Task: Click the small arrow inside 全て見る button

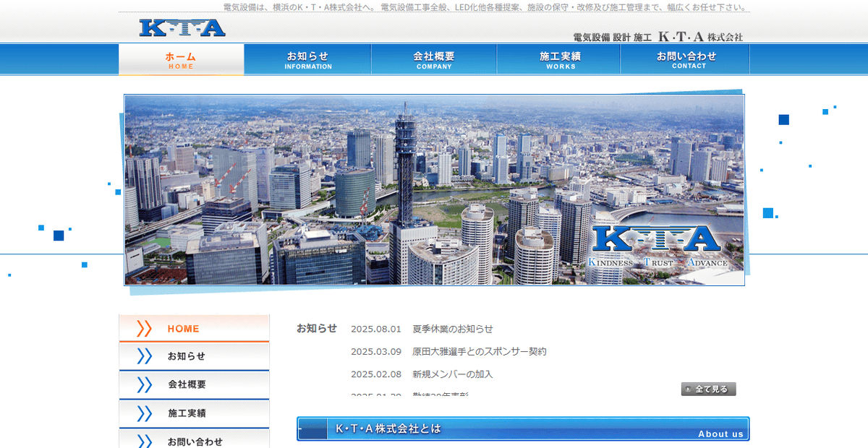Action: [687, 389]
